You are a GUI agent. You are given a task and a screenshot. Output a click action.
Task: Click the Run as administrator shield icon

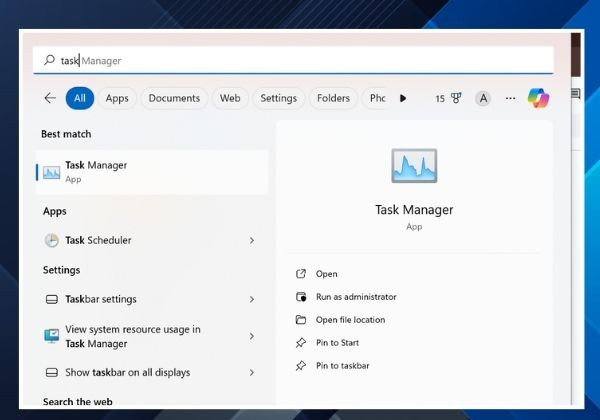(301, 297)
